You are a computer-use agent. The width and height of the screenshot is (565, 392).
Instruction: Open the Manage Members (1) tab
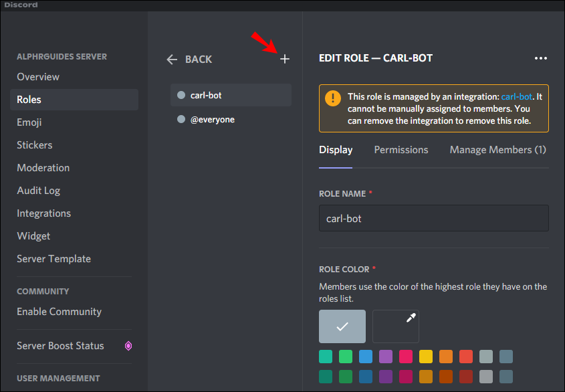coord(498,150)
